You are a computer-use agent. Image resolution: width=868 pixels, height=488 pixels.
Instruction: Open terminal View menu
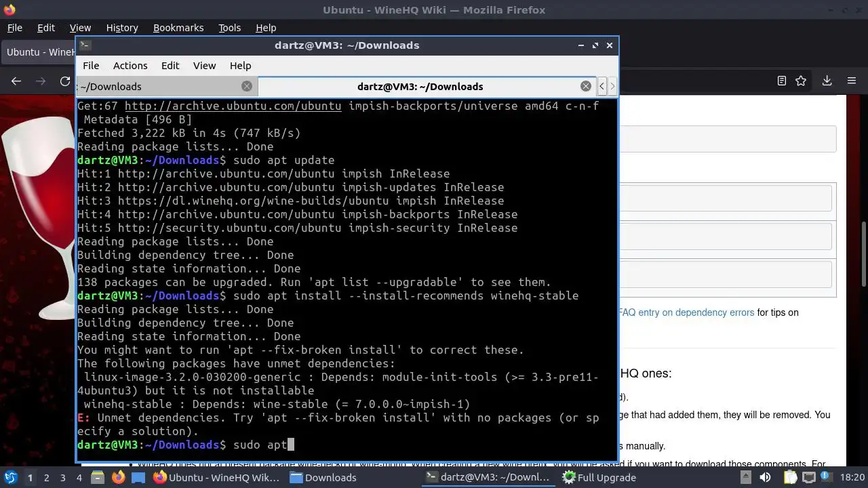pyautogui.click(x=204, y=66)
